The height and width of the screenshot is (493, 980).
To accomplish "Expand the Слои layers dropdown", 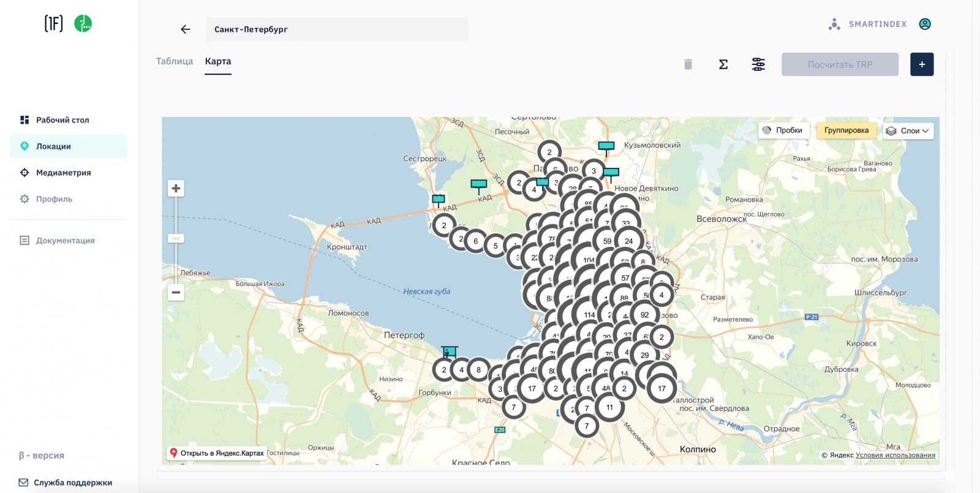I will (908, 130).
